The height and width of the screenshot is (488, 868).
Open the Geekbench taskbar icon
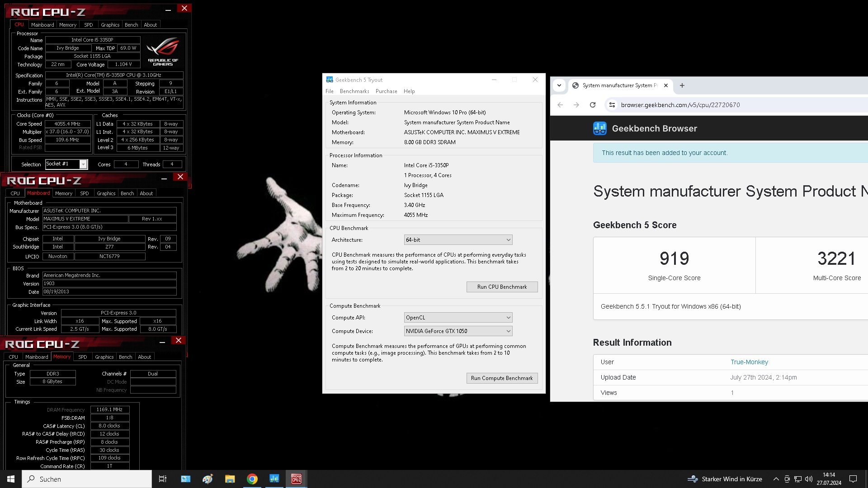click(x=274, y=479)
